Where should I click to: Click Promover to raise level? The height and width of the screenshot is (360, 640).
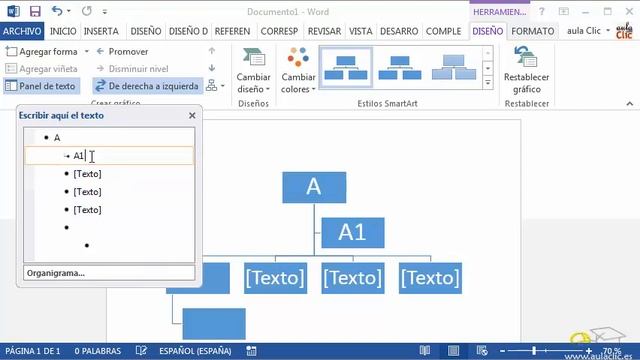pos(122,51)
